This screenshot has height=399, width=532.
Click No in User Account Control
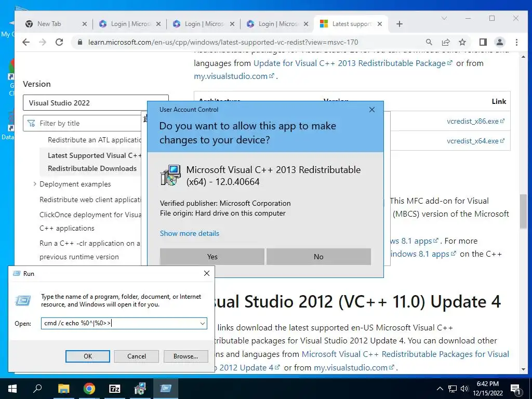pos(318,257)
